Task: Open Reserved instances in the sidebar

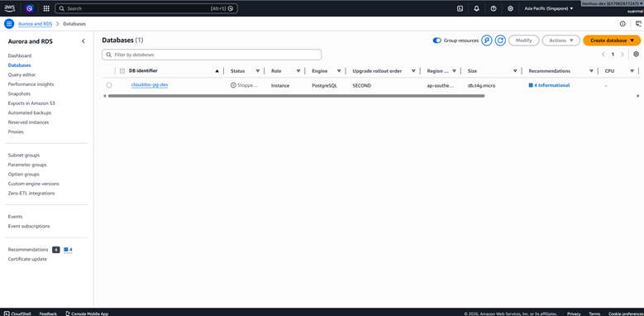Action: tap(28, 122)
